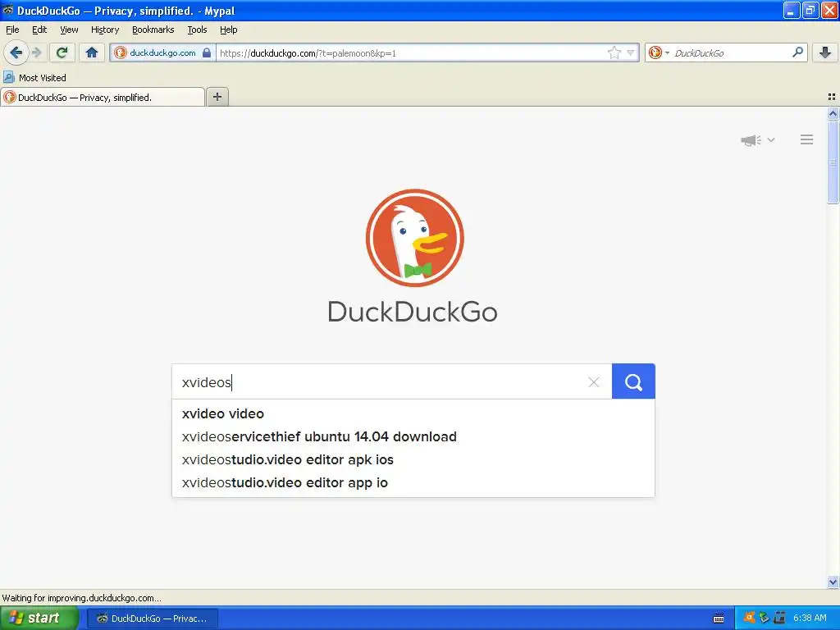Open the Edit menu
The image size is (840, 630).
(x=39, y=30)
